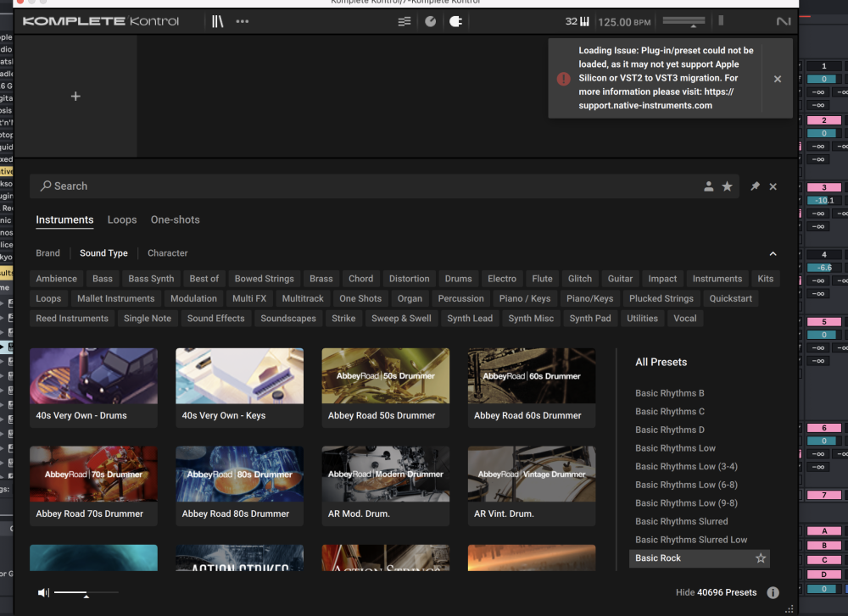848x616 pixels.
Task: Select the Sound Type filter tab
Action: point(103,253)
